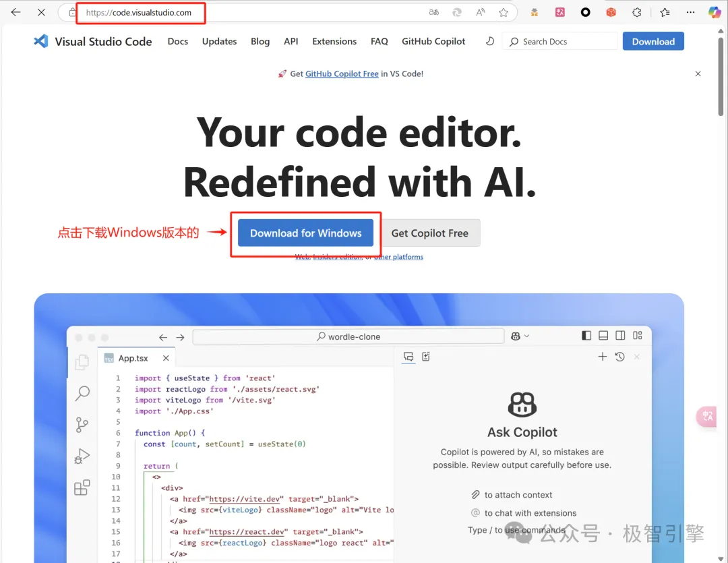Click the black circle extension icon
The image size is (728, 563).
click(x=586, y=13)
